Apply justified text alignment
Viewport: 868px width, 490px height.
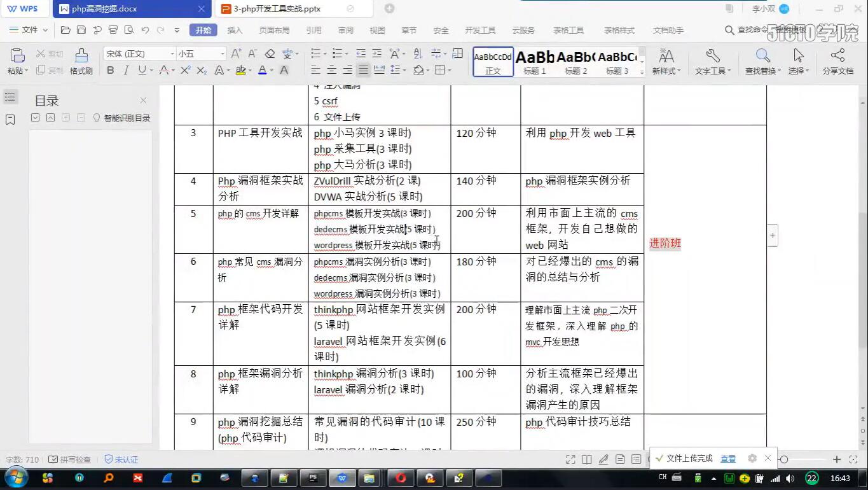(363, 70)
